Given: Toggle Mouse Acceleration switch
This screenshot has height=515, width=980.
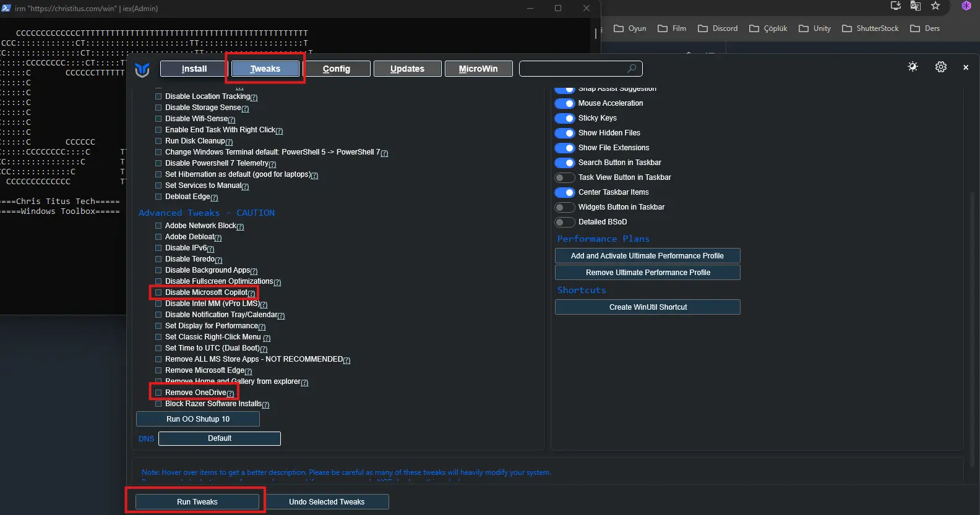Looking at the screenshot, I should click(565, 103).
